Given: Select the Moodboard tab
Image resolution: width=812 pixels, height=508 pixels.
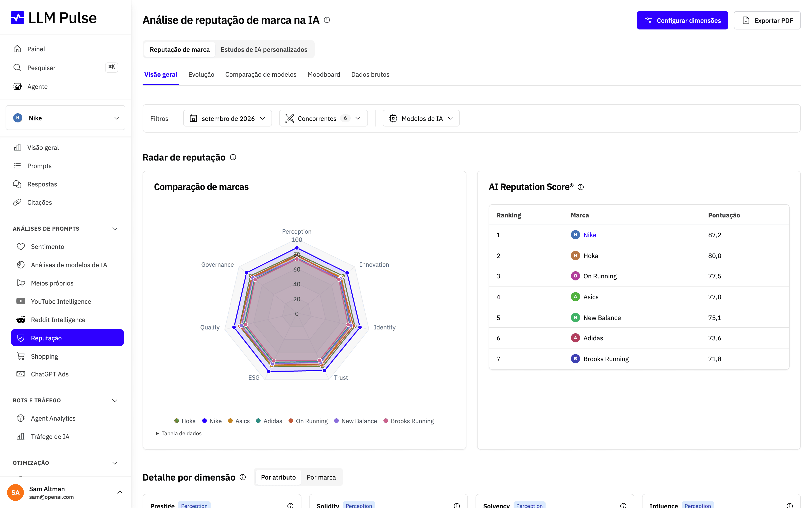Looking at the screenshot, I should click(x=324, y=74).
